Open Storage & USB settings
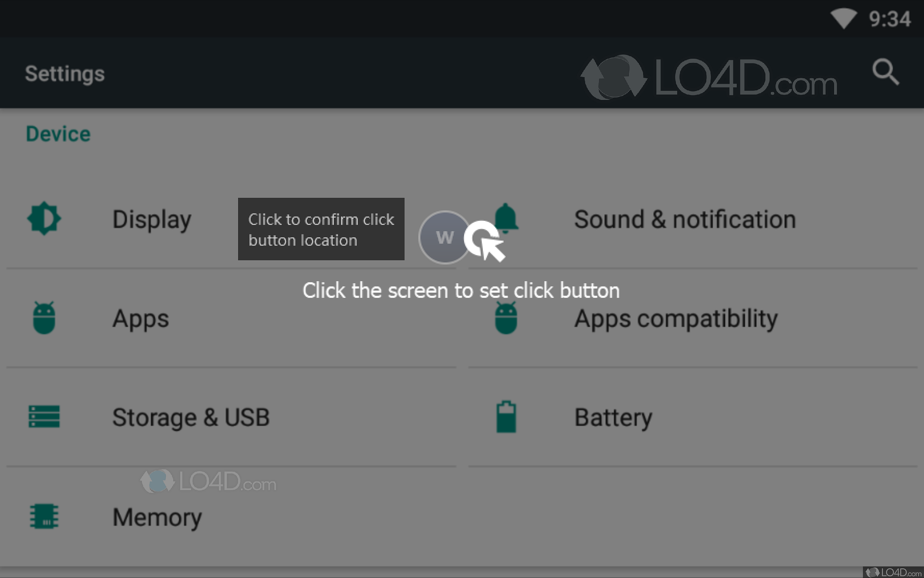The image size is (924, 578). 191,417
